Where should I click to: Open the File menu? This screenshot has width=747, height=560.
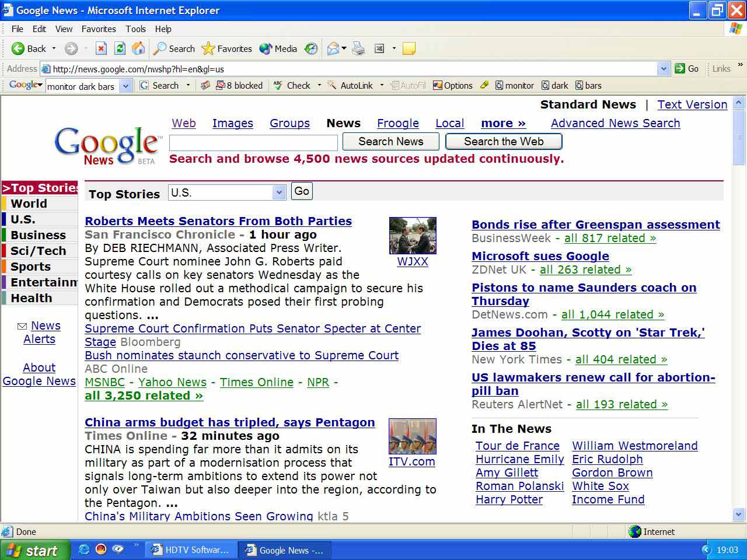18,29
